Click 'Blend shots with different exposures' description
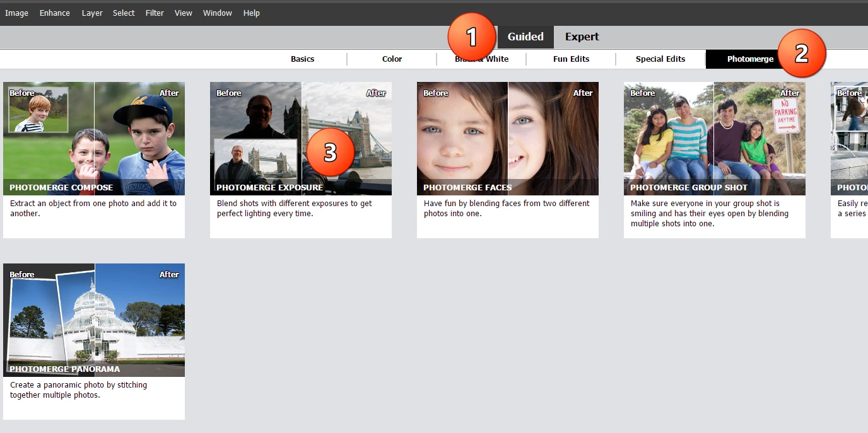 tap(295, 209)
